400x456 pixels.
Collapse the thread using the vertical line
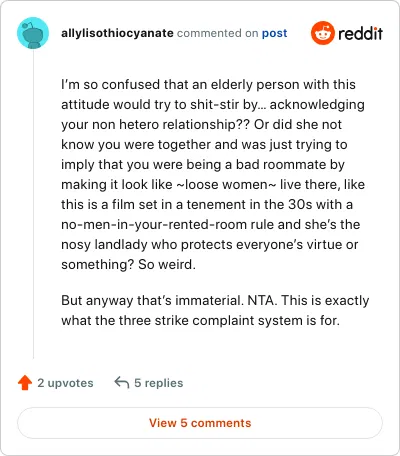33,204
